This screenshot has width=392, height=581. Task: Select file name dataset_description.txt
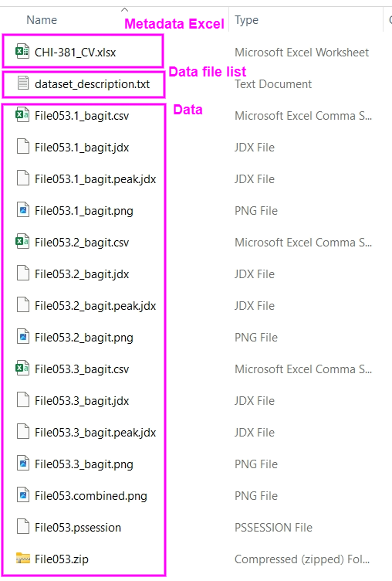pyautogui.click(x=92, y=84)
